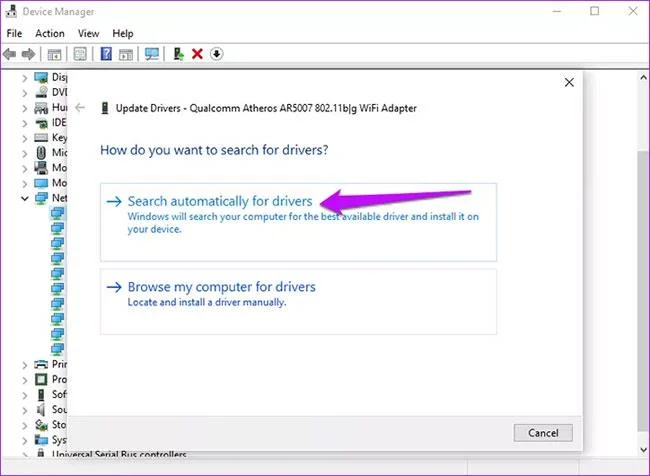This screenshot has width=650, height=476.
Task: Open the View menu
Action: tap(88, 33)
